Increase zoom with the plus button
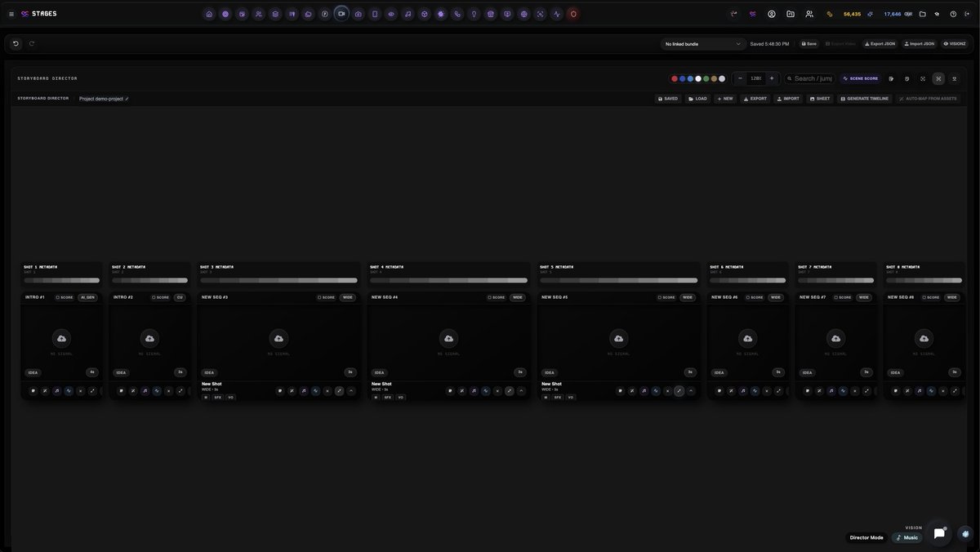 coord(772,78)
